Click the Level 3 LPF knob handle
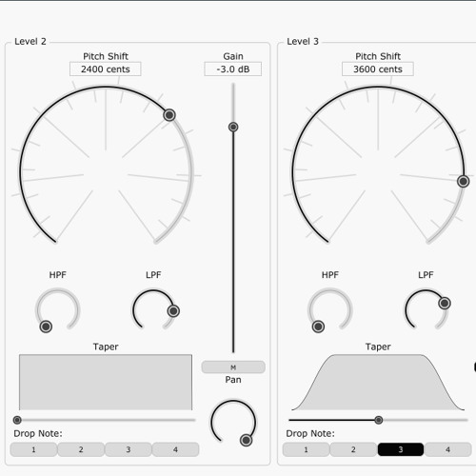 click(445, 304)
